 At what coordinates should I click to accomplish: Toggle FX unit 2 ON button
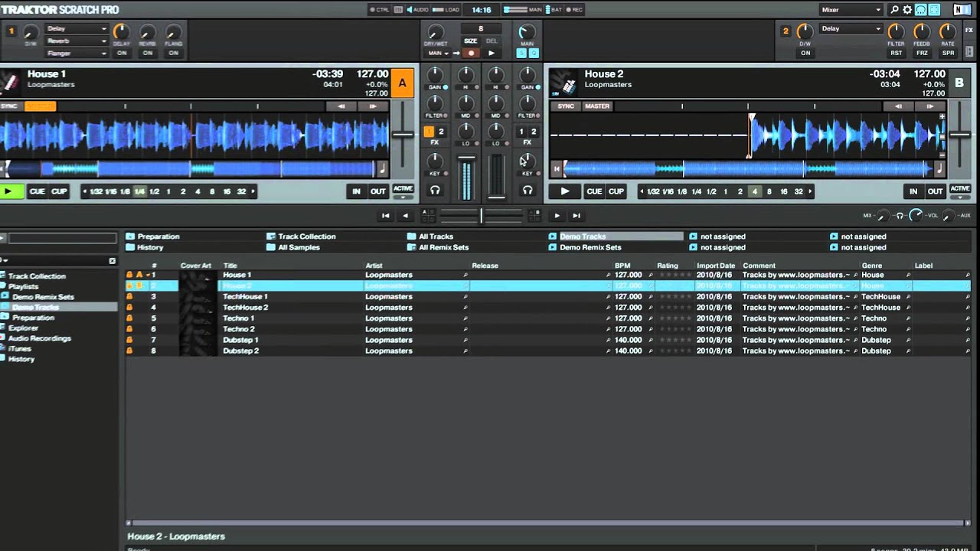pos(805,53)
